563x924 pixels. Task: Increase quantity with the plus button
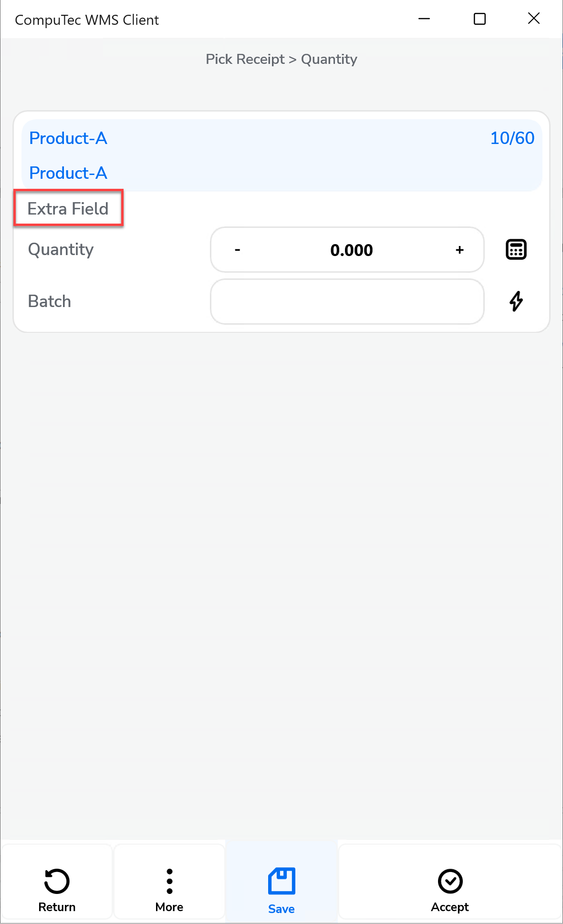click(x=459, y=250)
